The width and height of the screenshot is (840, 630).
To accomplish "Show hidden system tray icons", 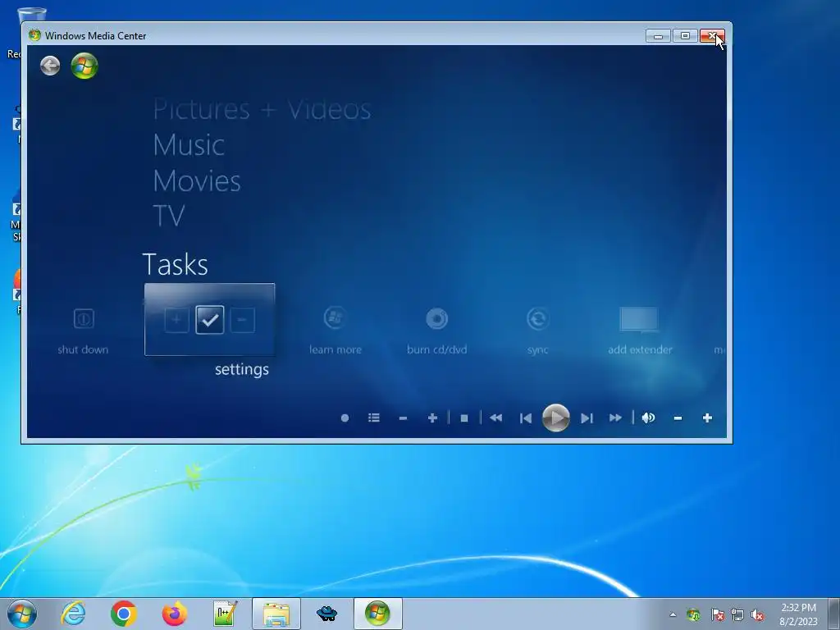I will coord(673,615).
